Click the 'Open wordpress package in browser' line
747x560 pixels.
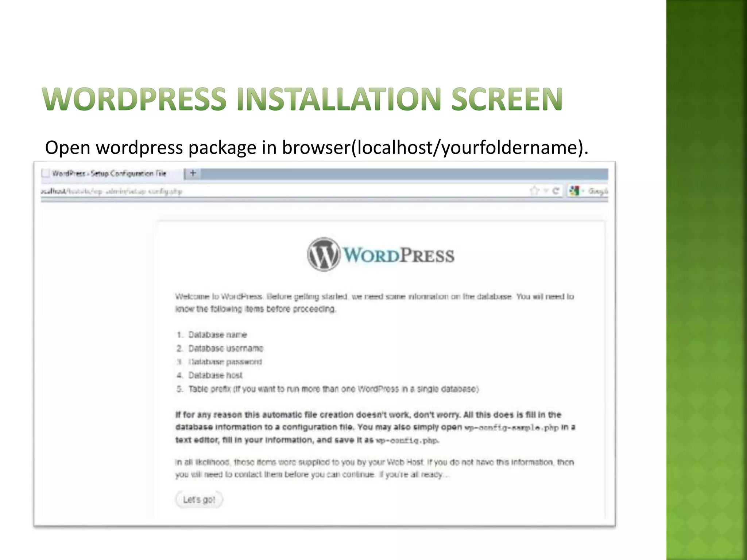point(317,147)
